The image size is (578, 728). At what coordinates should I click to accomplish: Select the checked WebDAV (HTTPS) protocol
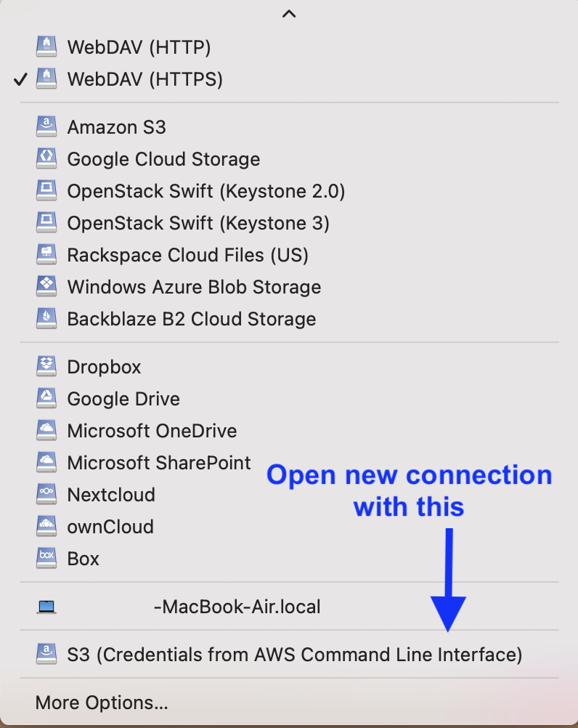(144, 79)
